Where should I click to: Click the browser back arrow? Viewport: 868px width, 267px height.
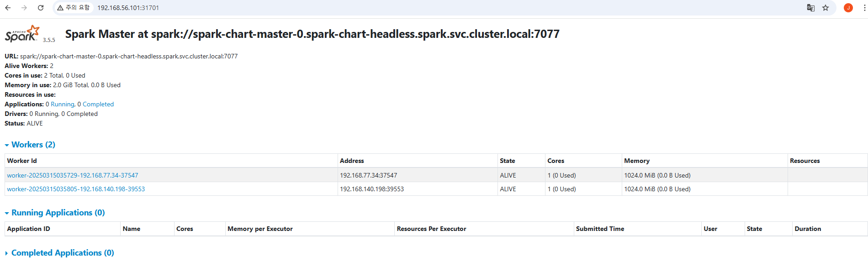coord(9,8)
